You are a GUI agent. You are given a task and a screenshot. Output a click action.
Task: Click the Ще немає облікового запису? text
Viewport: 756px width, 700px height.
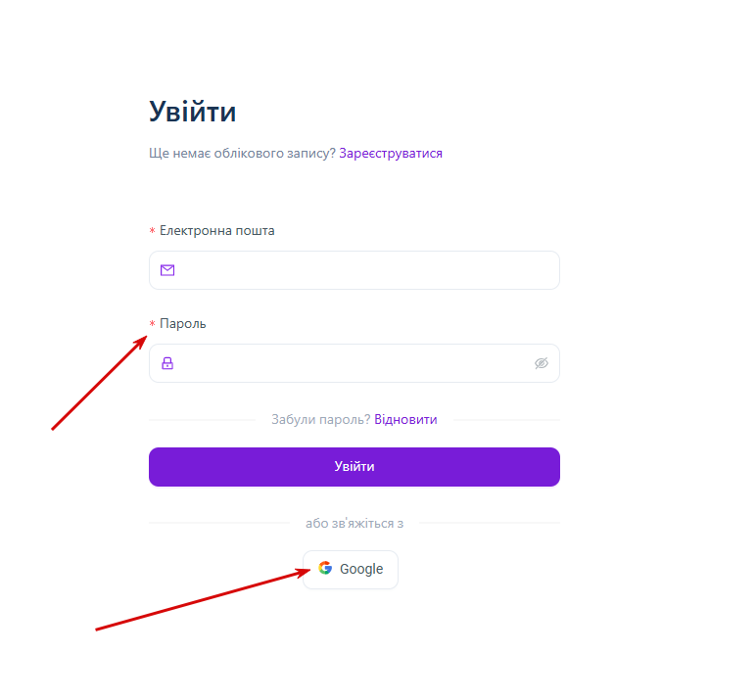click(x=242, y=154)
